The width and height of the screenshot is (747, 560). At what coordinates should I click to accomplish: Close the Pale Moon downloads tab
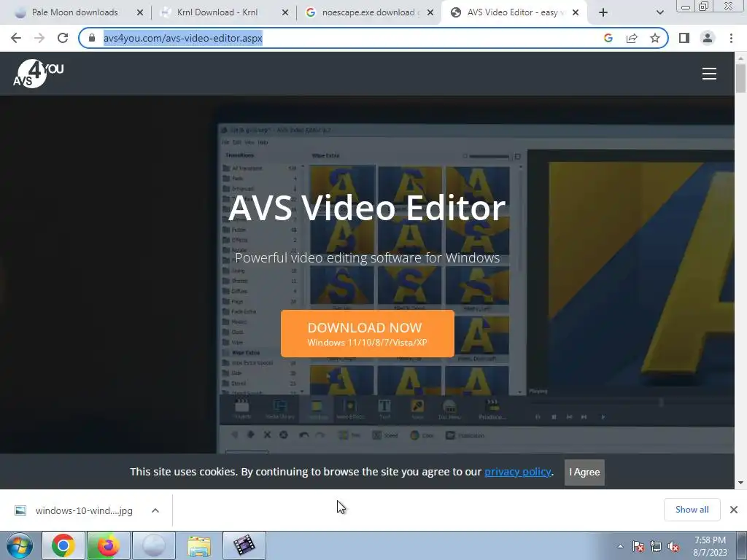[x=140, y=13]
